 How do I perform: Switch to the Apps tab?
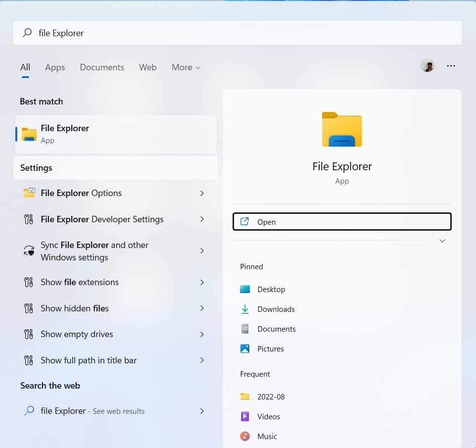click(55, 67)
